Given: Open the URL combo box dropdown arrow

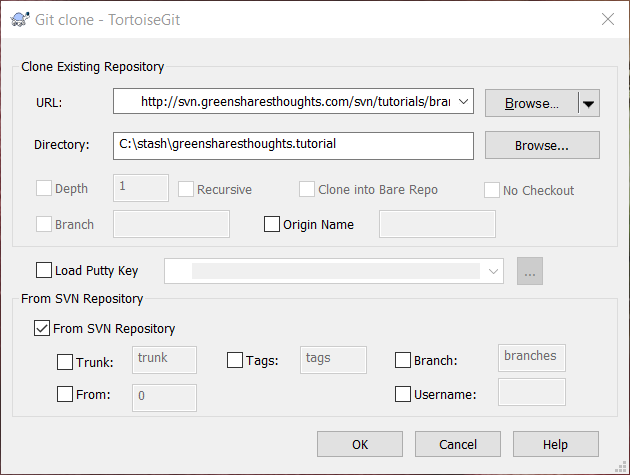Looking at the screenshot, I should pyautogui.click(x=463, y=102).
